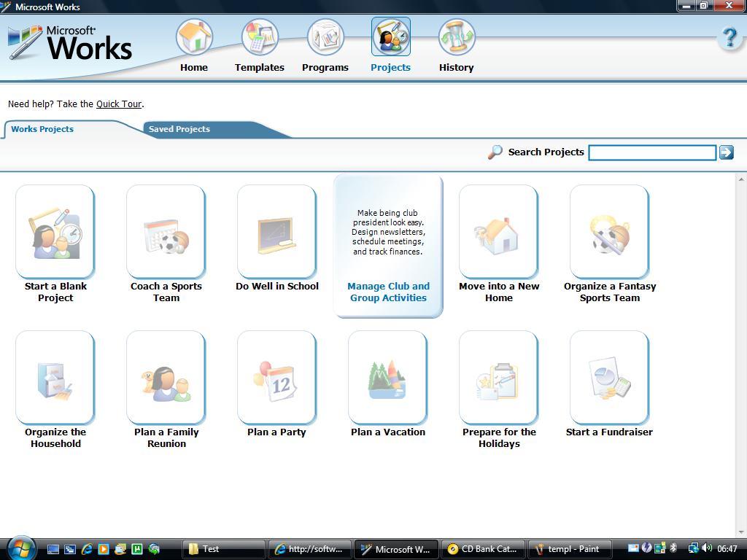The height and width of the screenshot is (560, 747).
Task: Click the Templates navigation label
Action: (x=260, y=68)
